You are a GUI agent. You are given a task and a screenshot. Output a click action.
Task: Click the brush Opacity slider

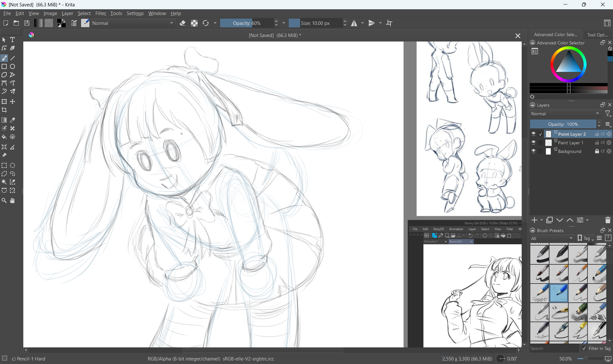pyautogui.click(x=246, y=23)
